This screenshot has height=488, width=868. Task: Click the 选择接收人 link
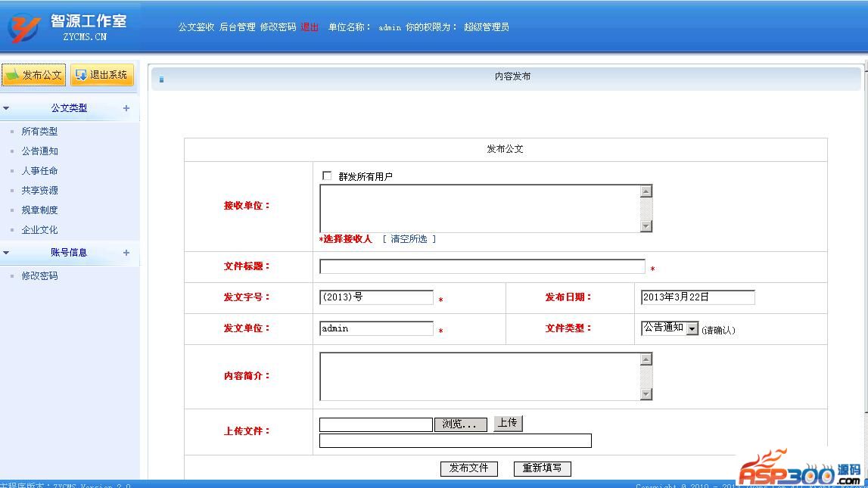point(347,239)
